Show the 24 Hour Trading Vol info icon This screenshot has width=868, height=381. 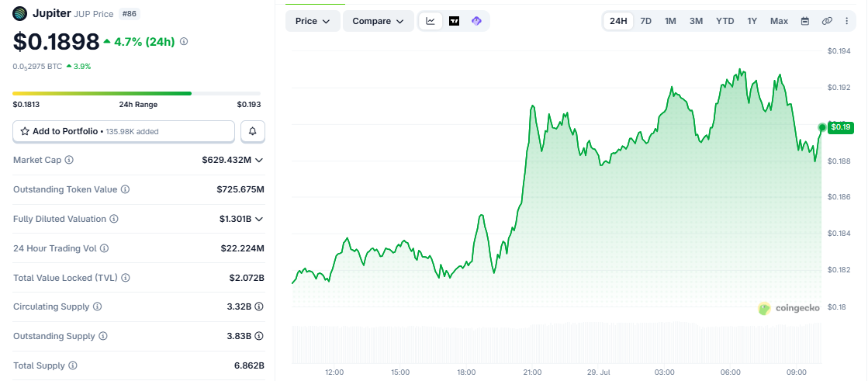(104, 248)
